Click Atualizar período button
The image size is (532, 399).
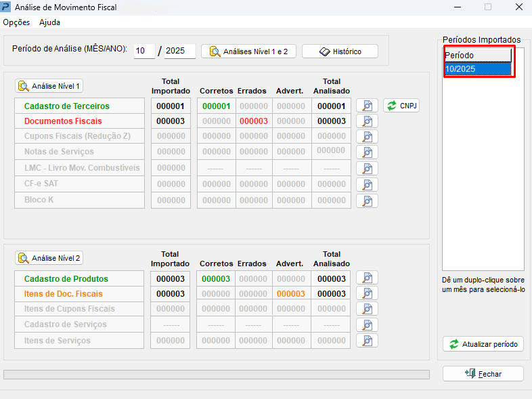click(x=483, y=344)
